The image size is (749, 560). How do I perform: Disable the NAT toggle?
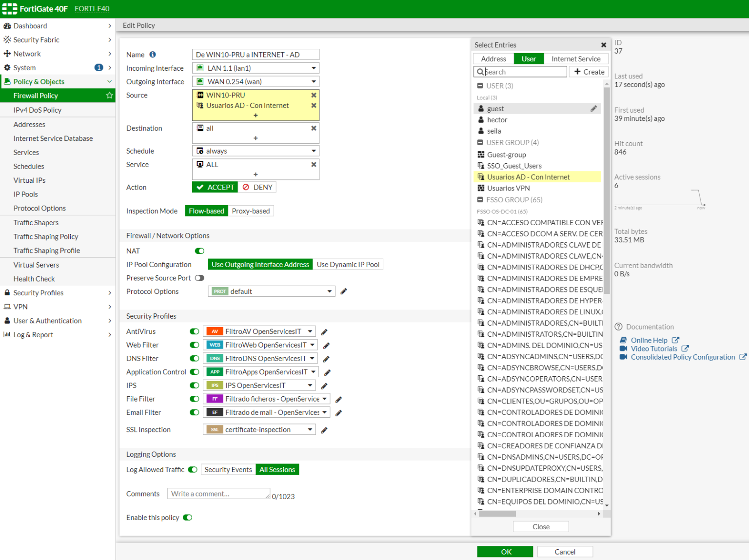[199, 251]
